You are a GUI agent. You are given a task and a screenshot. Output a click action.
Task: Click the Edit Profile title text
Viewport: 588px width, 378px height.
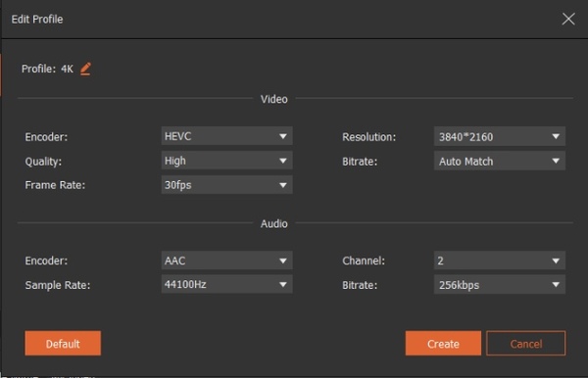coord(37,20)
